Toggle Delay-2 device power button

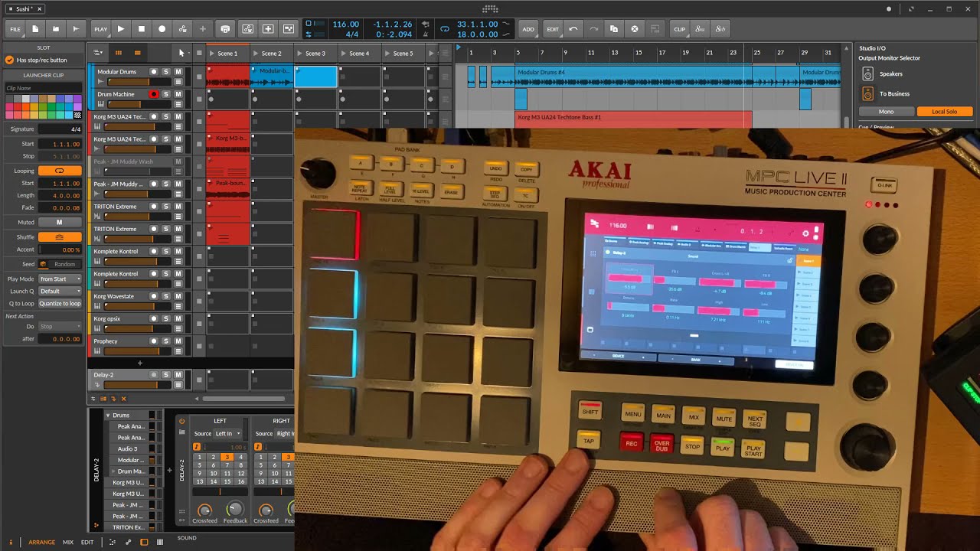pos(181,421)
